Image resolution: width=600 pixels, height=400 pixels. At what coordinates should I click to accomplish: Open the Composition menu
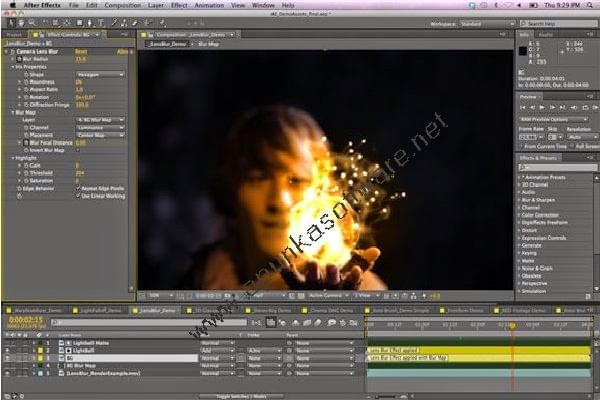(122, 5)
